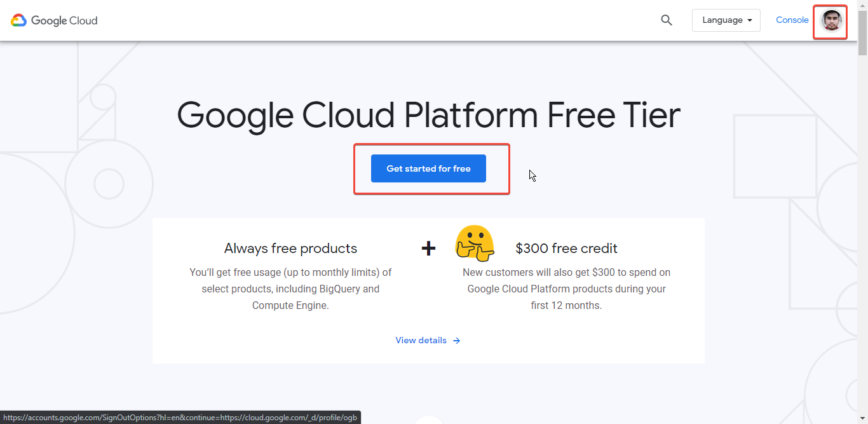
Task: Go to the Console link
Action: (792, 20)
